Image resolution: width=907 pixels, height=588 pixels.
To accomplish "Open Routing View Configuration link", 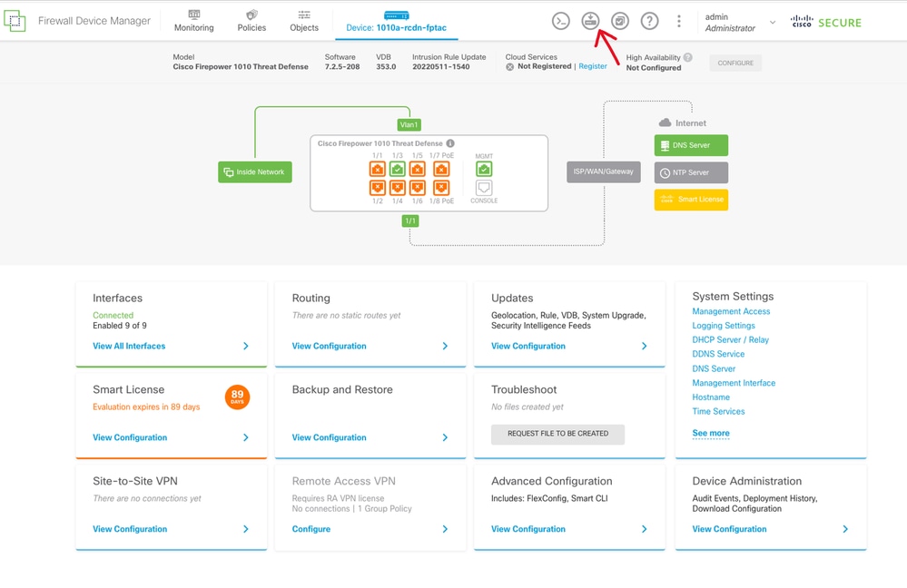I will pos(330,346).
